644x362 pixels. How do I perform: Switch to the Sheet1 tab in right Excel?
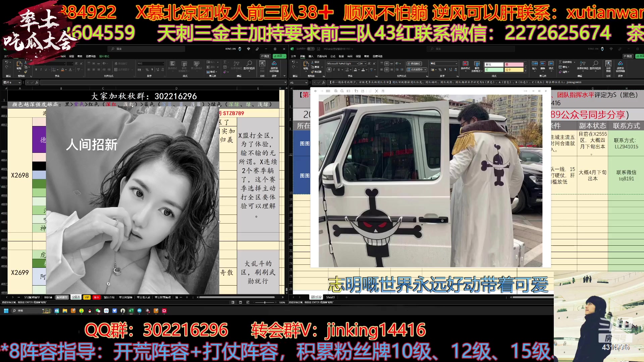330,297
